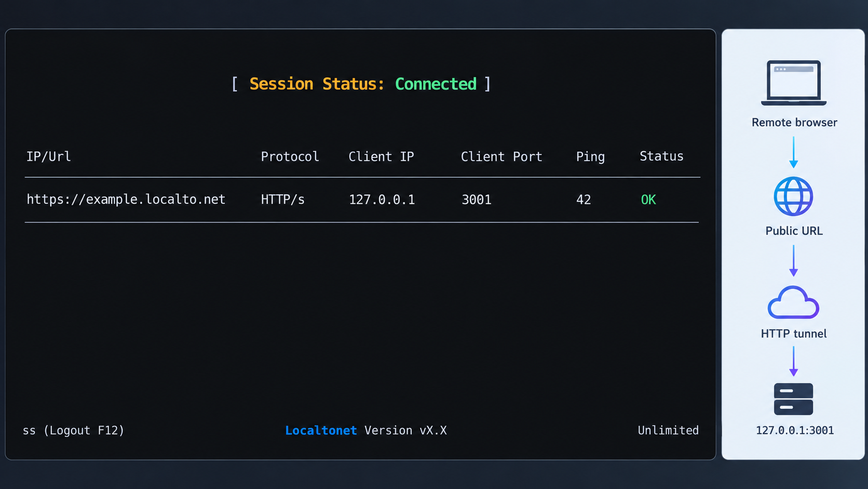
Task: Click the green "OK" status cell
Action: tap(648, 200)
